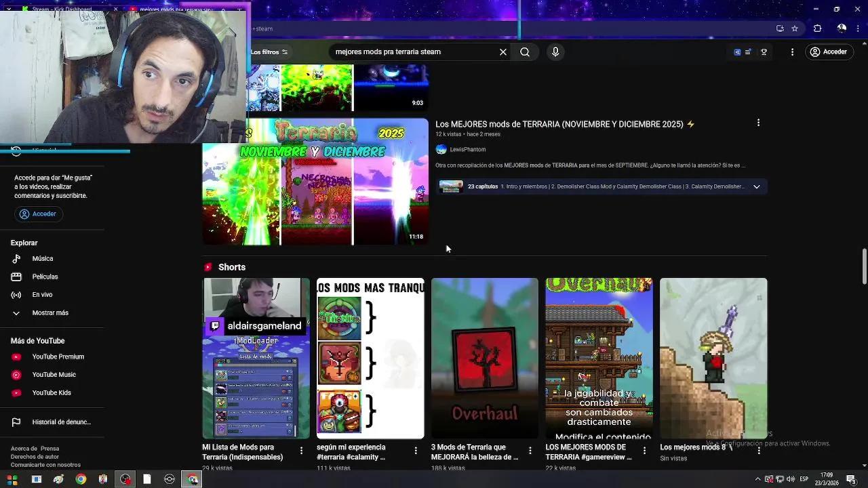The width and height of the screenshot is (868, 488).
Task: Expand the 23 capítulos chapter list
Action: click(x=757, y=186)
